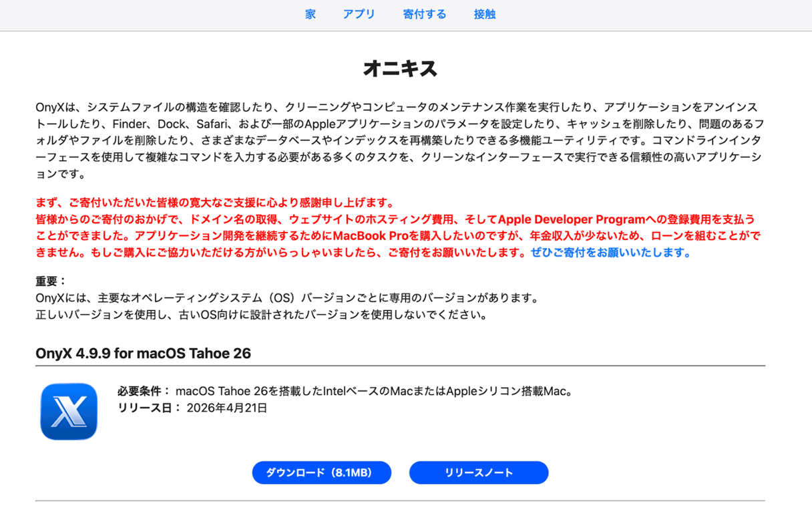
Task: Click the ダウンロード（8.1MB）button
Action: [x=322, y=473]
